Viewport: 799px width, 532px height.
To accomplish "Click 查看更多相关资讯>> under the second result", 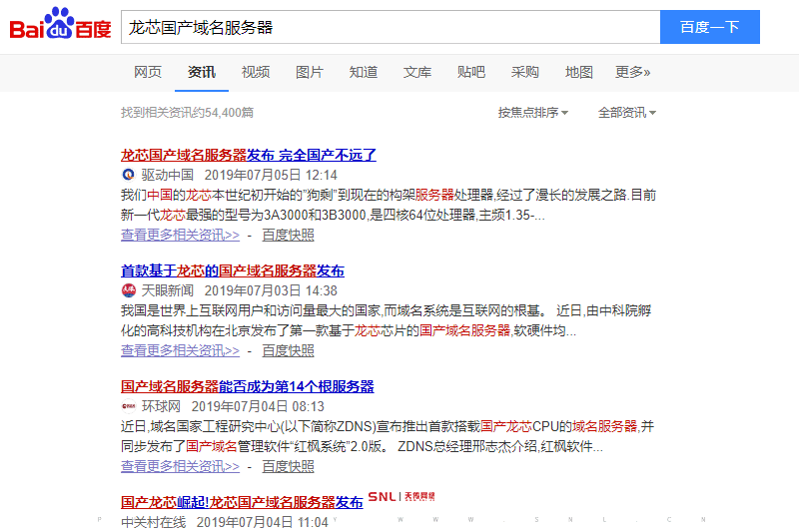I will coord(180,350).
